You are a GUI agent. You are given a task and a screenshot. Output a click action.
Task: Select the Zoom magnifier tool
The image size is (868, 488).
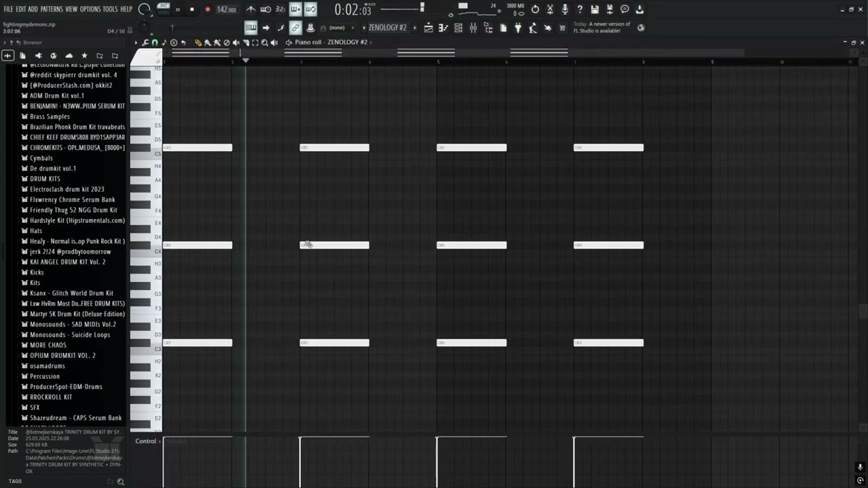click(x=264, y=43)
